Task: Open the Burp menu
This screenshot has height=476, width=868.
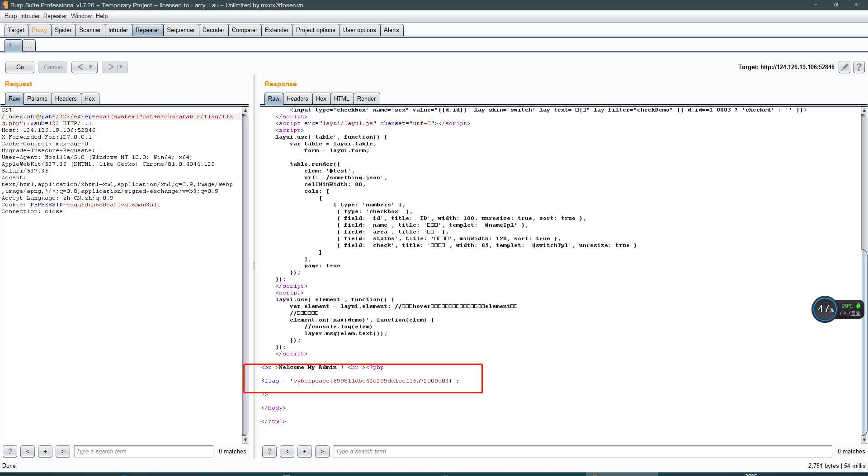Action: click(10, 16)
